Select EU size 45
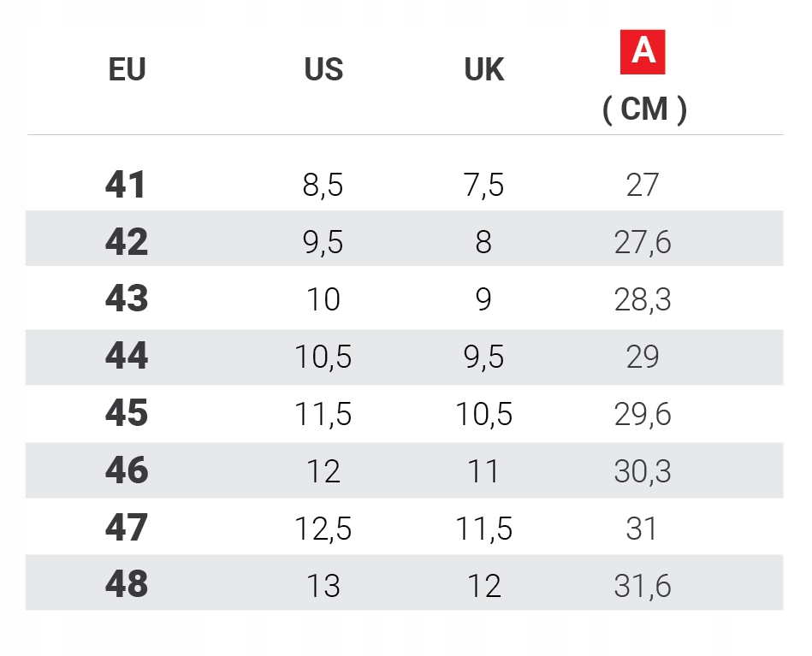Viewport: 812px width, 656px height. pos(127,414)
